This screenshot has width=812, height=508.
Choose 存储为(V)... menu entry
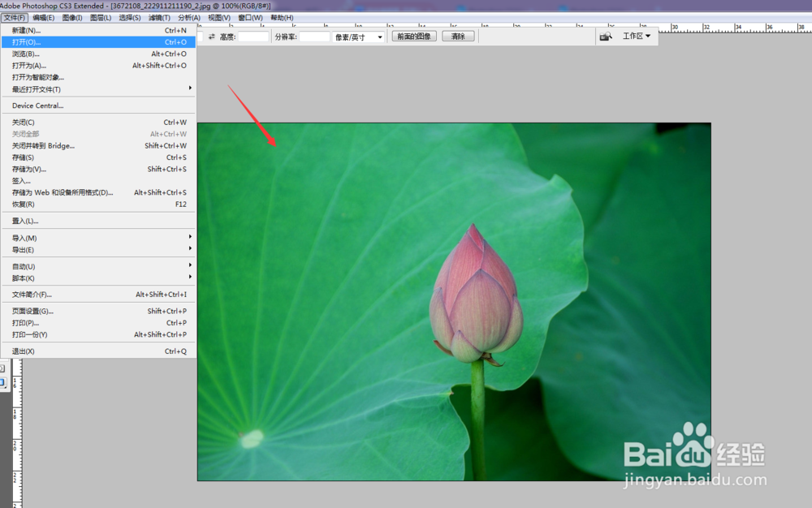(x=98, y=169)
